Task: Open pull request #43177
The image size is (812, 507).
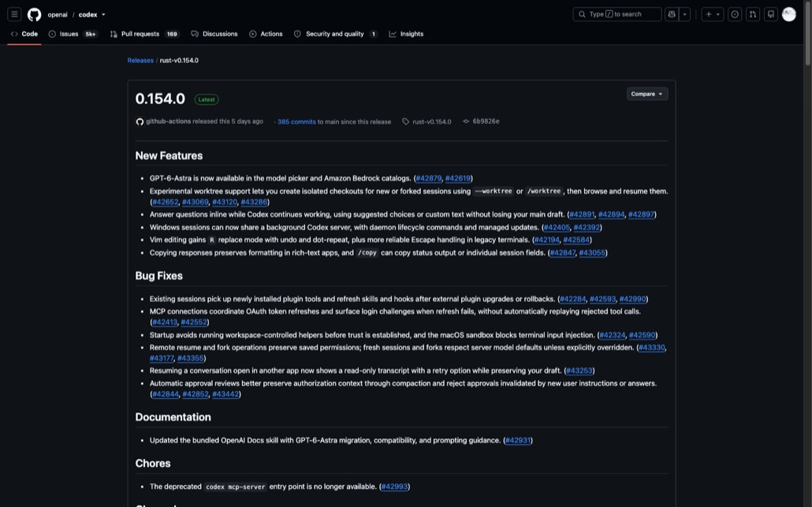Action: click(x=162, y=359)
